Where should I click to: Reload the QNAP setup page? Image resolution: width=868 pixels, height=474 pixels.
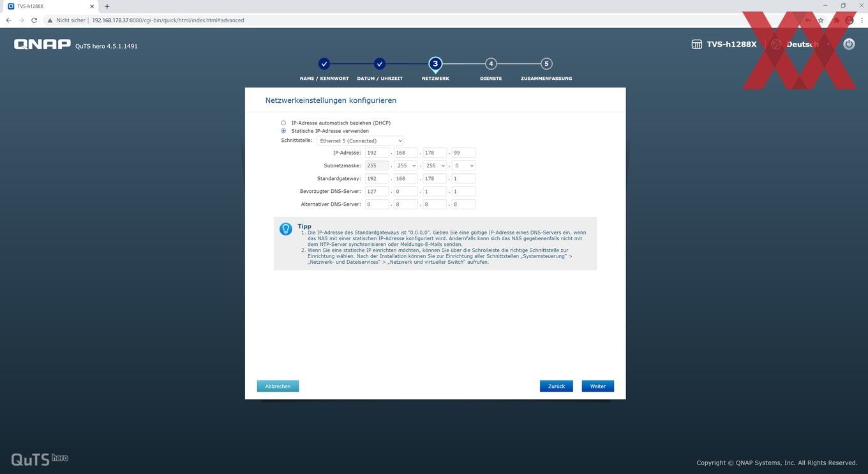[x=34, y=20]
